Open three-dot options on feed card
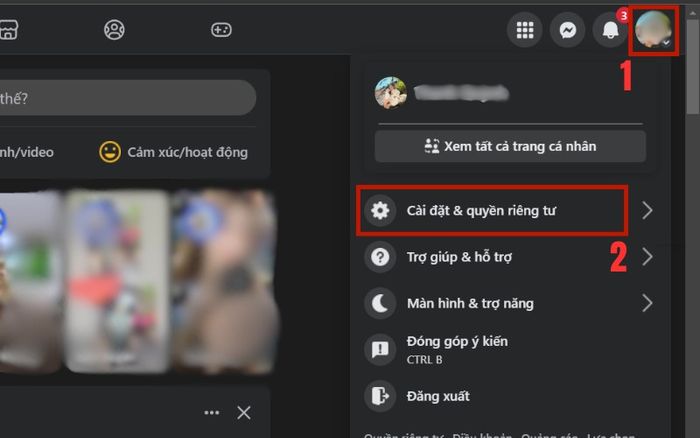This screenshot has width=700, height=438. (211, 413)
